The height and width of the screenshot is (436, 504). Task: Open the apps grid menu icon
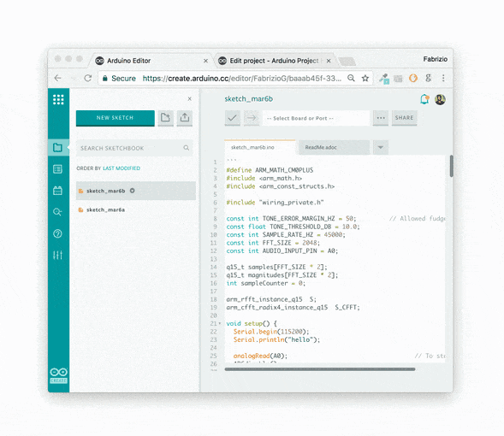(58, 99)
